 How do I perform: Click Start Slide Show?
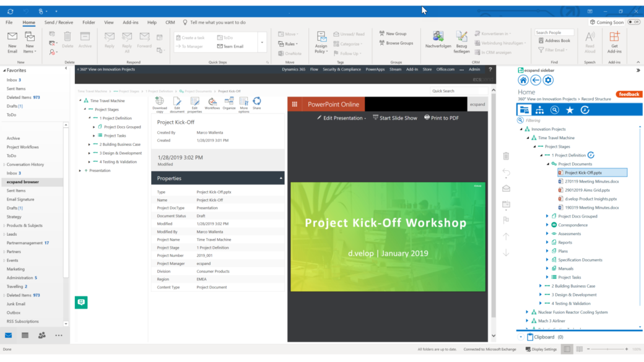click(x=394, y=118)
